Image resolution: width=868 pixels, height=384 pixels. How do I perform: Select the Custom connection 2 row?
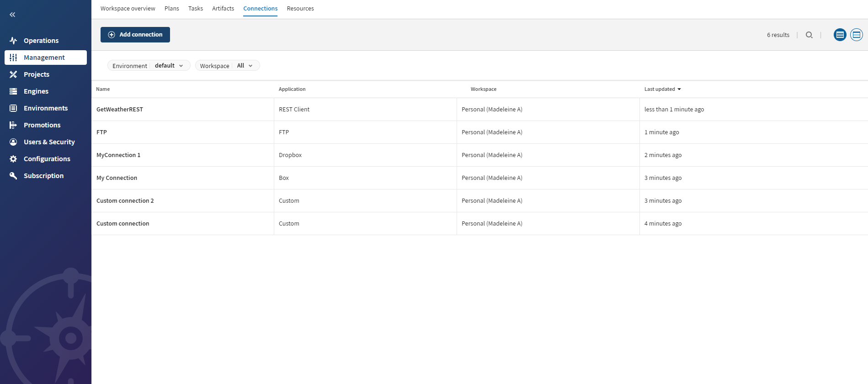click(125, 201)
